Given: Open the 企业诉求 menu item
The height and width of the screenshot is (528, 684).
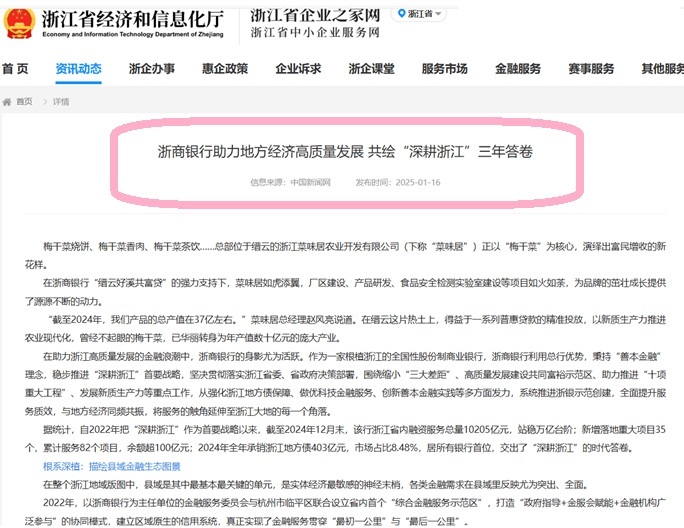Looking at the screenshot, I should pyautogui.click(x=298, y=69).
